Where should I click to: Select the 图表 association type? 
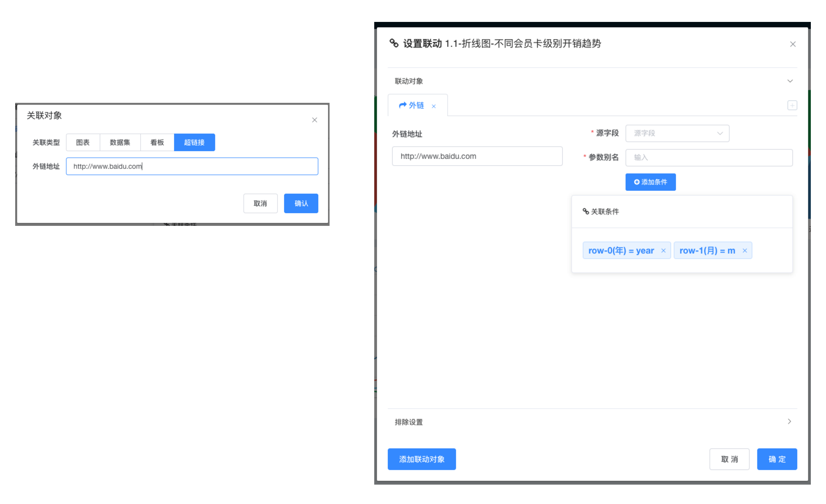pos(83,142)
